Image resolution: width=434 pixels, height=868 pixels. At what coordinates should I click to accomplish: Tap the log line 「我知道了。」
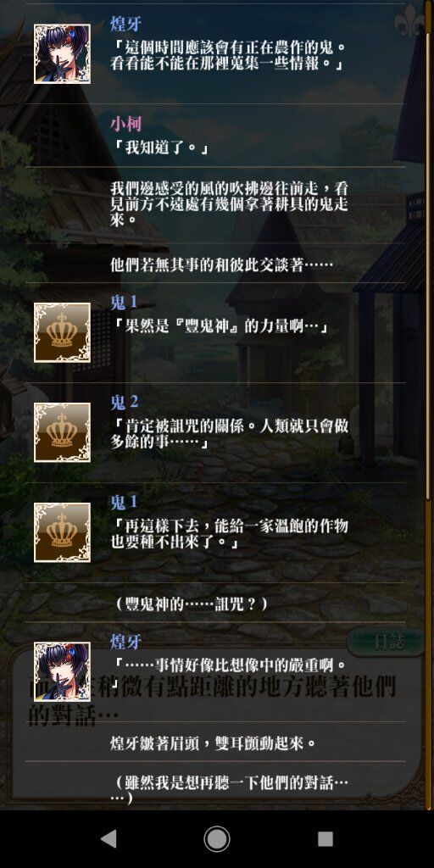pos(160,148)
